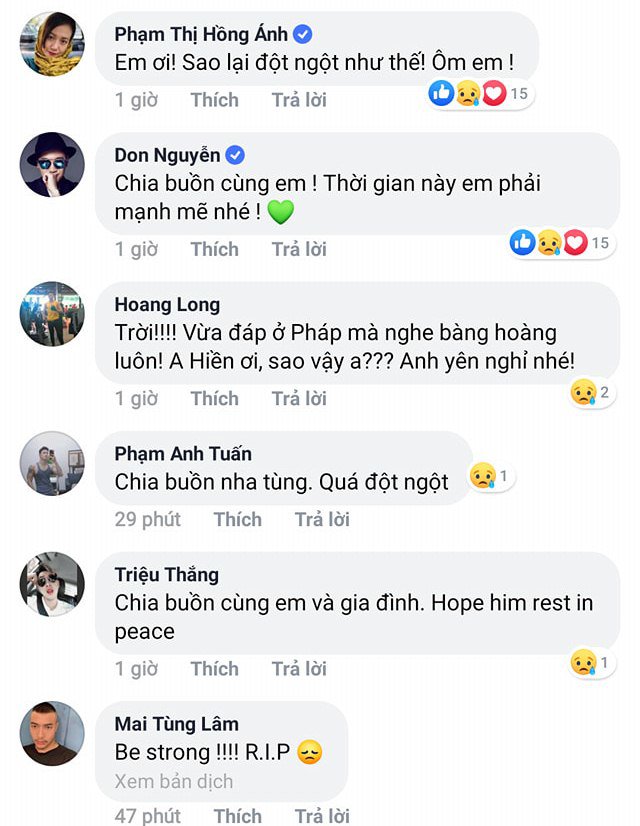640x826 pixels.
Task: Reply to Don Nguyễn using Trả lời
Action: coord(299,249)
